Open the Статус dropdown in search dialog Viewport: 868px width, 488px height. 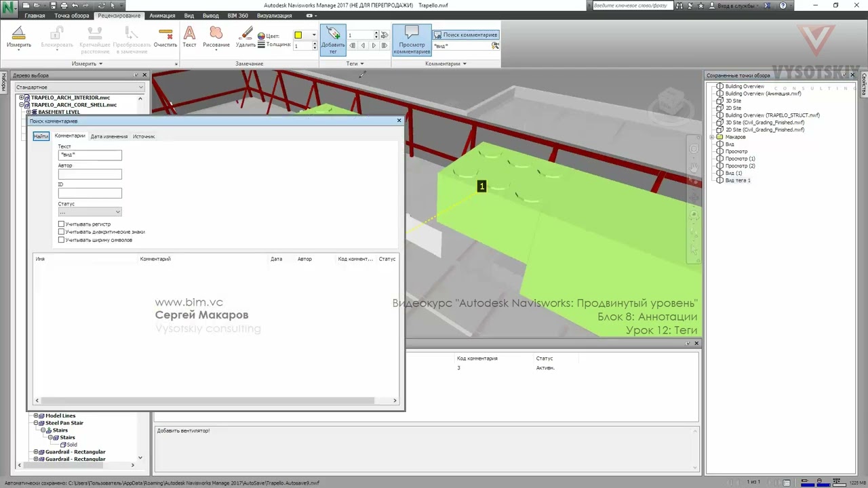click(x=90, y=212)
